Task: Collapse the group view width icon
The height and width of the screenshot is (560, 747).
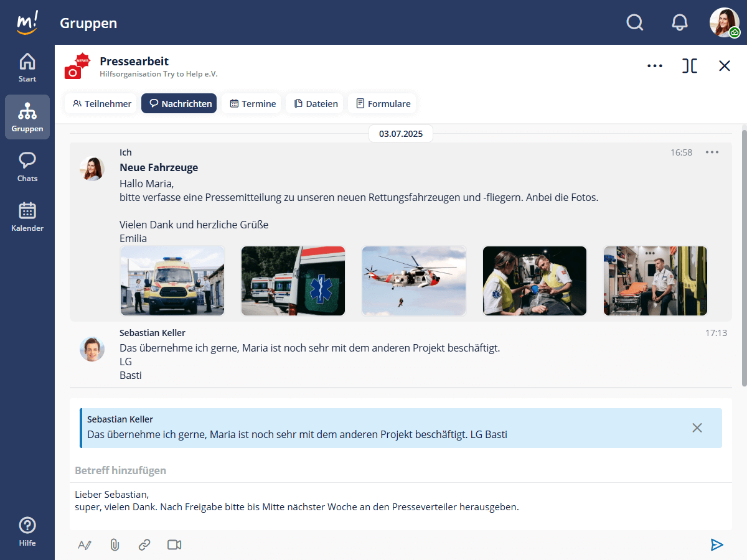Action: coord(690,65)
